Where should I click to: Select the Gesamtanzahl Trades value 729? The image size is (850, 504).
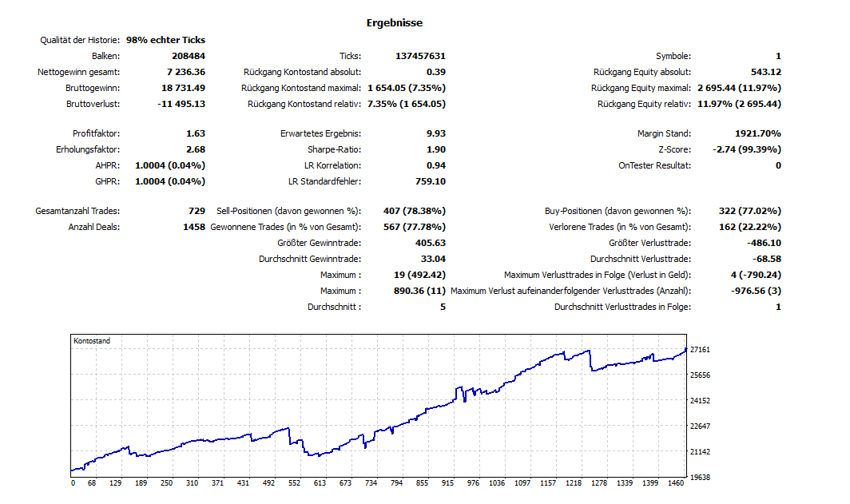(x=197, y=211)
